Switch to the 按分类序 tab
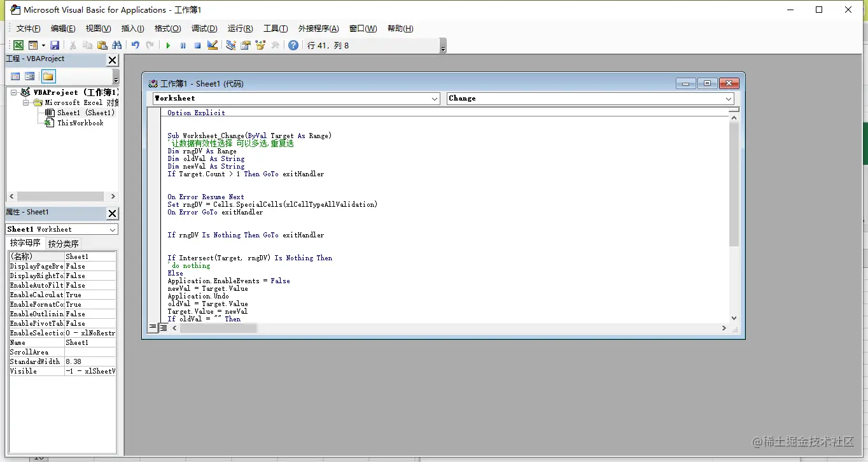The height and width of the screenshot is (462, 868). click(x=64, y=244)
